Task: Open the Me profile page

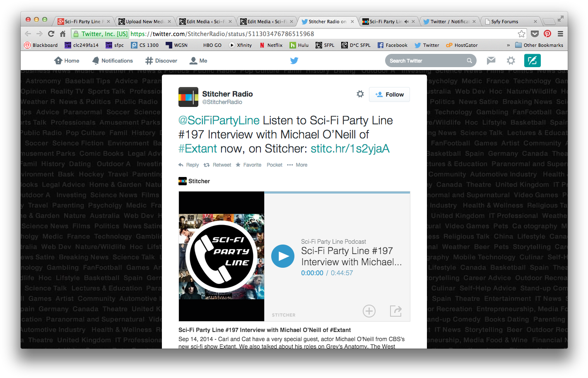Action: tap(198, 61)
